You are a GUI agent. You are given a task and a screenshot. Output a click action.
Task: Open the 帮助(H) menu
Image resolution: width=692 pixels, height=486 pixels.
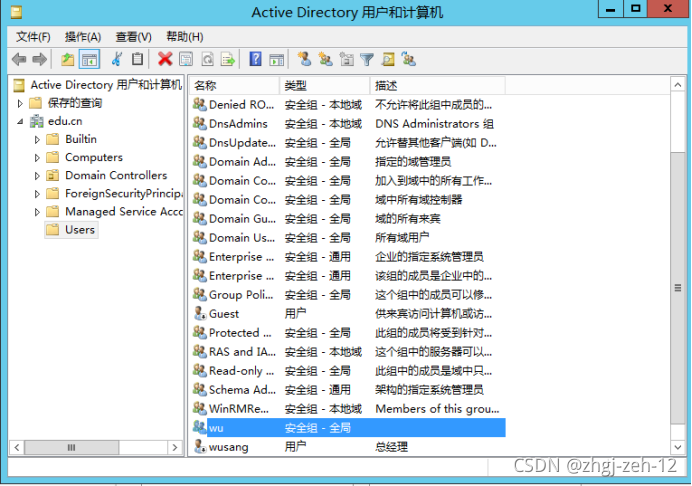pyautogui.click(x=184, y=37)
